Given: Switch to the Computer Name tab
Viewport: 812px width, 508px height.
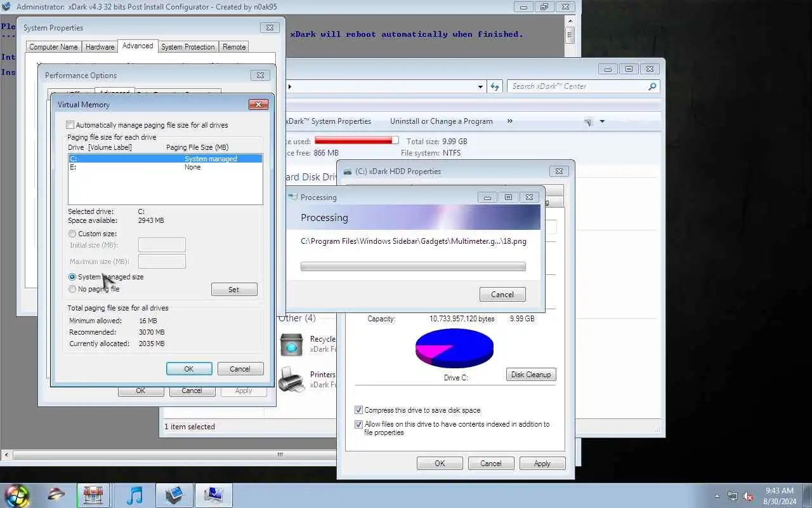Looking at the screenshot, I should pyautogui.click(x=53, y=47).
